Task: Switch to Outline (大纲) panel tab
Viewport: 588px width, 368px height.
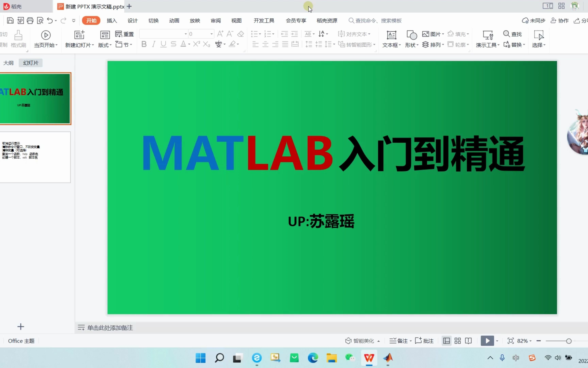Action: pyautogui.click(x=8, y=63)
